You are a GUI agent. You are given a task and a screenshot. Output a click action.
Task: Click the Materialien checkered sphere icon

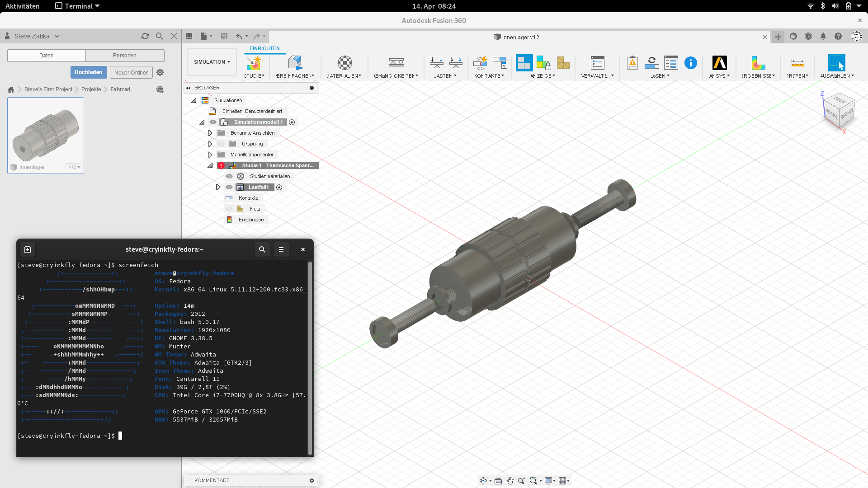(x=344, y=63)
